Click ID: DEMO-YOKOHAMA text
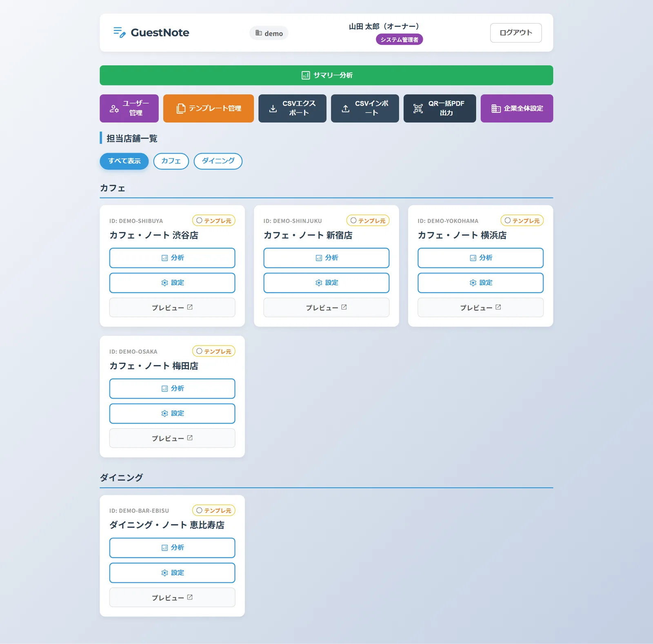The width and height of the screenshot is (653, 644). coord(448,221)
